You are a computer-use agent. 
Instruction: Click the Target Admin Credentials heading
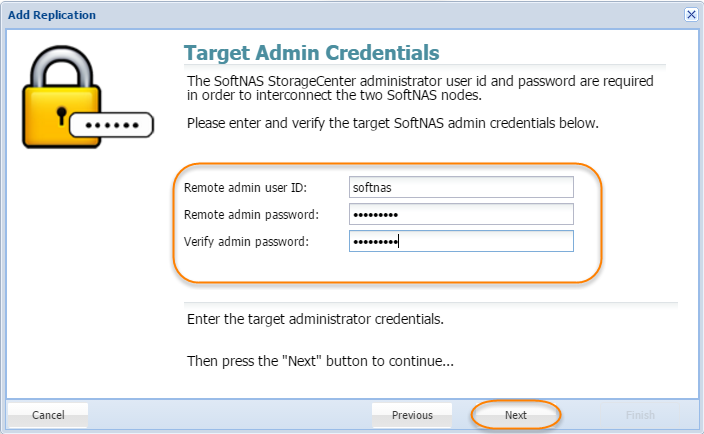[312, 53]
